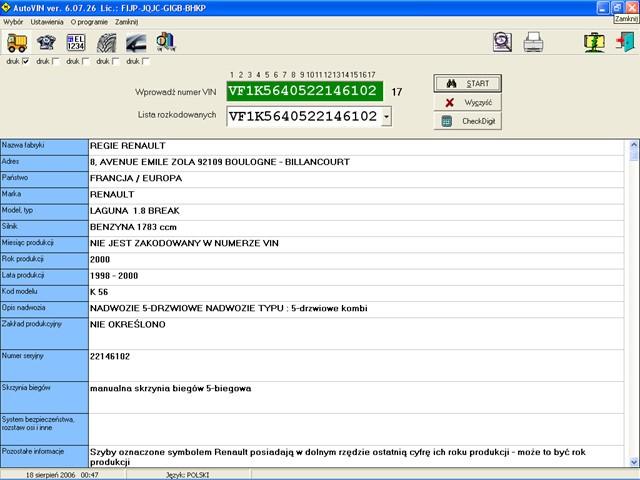Open the car window glass icon
Image resolution: width=640 pixels, height=480 pixels.
tap(136, 42)
